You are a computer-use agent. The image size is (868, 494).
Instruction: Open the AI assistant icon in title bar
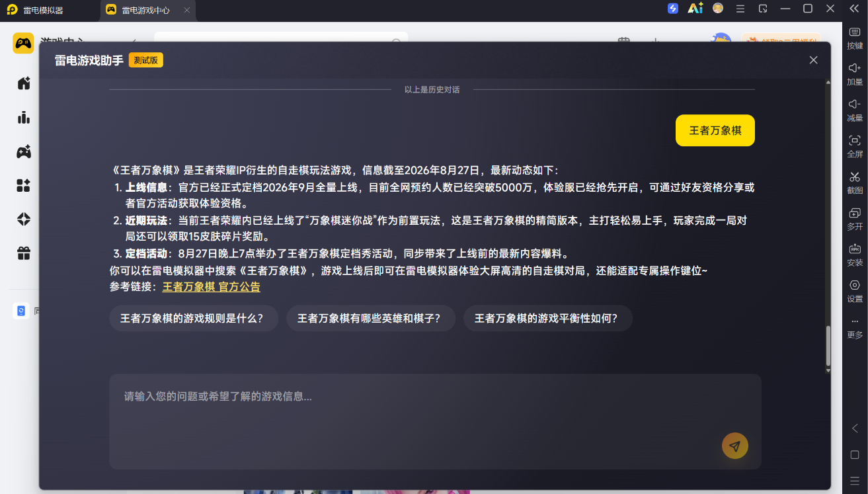tap(695, 9)
